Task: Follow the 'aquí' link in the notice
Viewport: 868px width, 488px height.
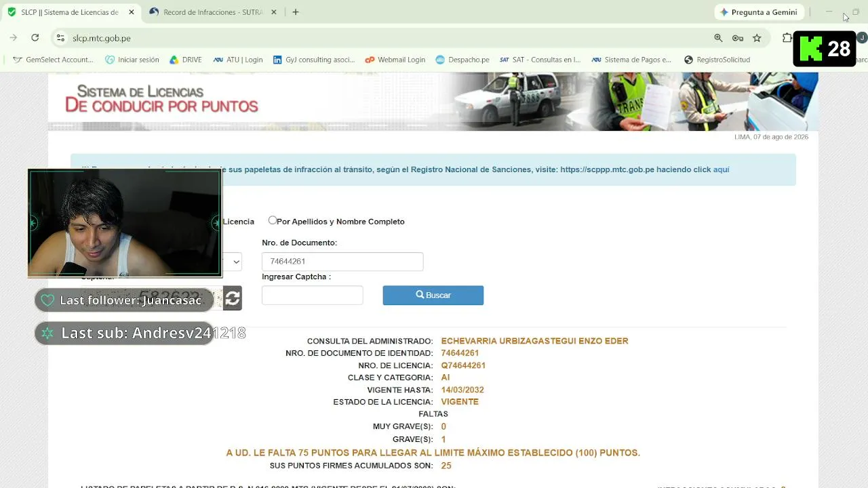Action: (721, 169)
